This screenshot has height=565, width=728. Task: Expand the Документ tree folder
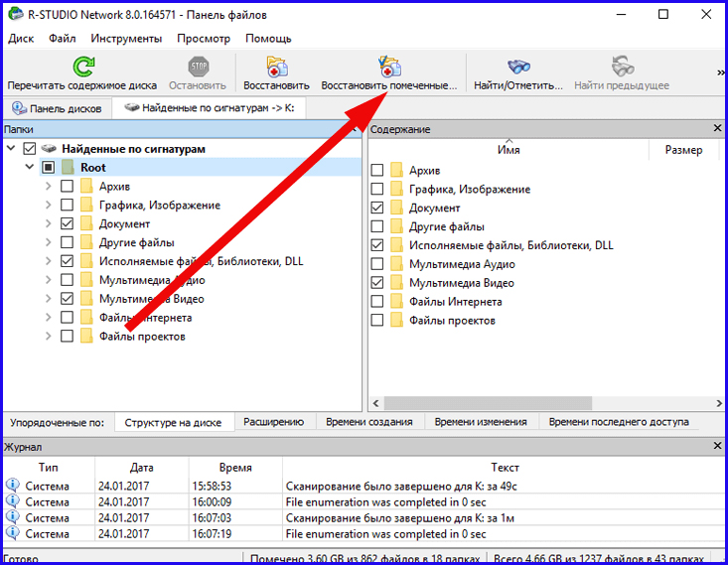49,223
